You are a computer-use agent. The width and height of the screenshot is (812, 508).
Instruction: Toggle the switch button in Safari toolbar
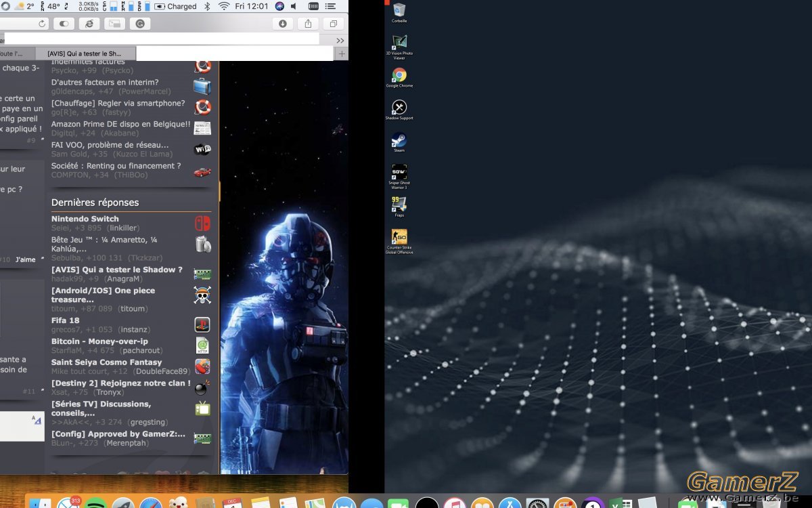[64, 24]
